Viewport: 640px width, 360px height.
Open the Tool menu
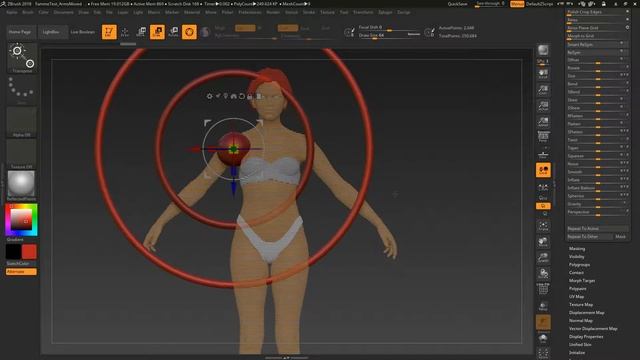(x=344, y=12)
